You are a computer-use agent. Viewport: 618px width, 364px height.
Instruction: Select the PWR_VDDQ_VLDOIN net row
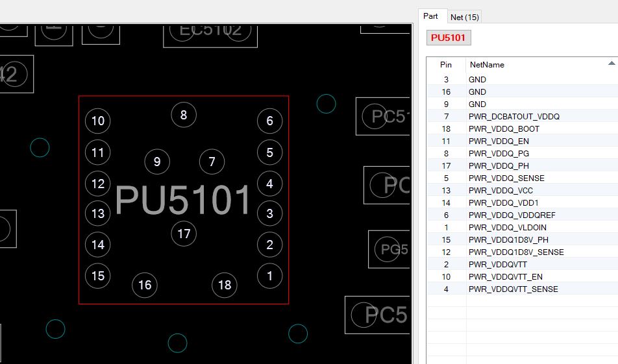pos(522,227)
